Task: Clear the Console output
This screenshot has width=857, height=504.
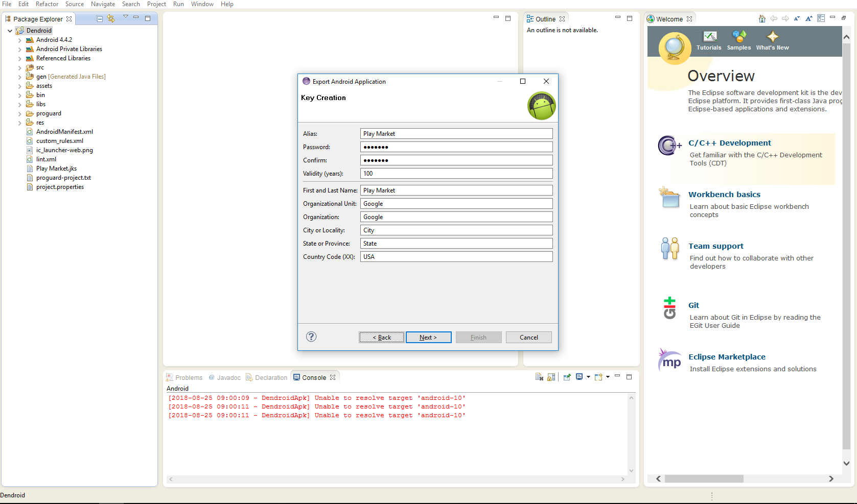Action: pos(539,377)
